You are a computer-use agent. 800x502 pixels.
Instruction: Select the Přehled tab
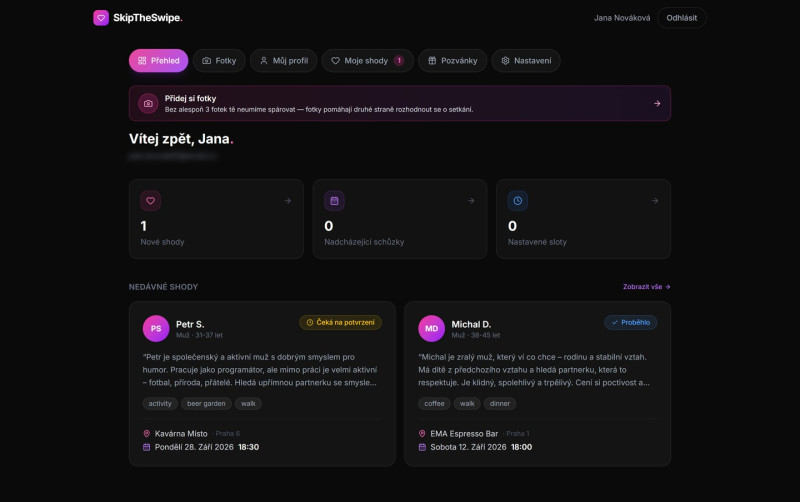tap(159, 61)
